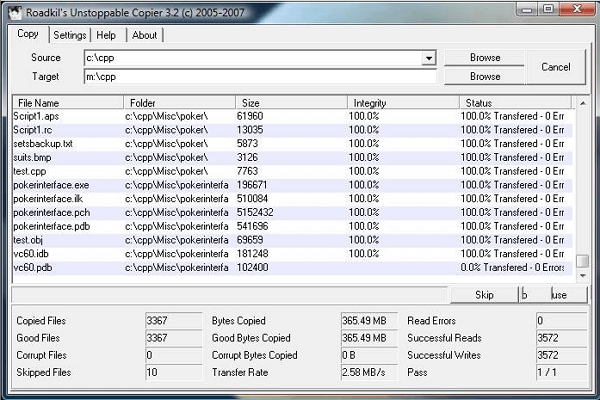
Task: Open the About tab
Action: (x=145, y=35)
